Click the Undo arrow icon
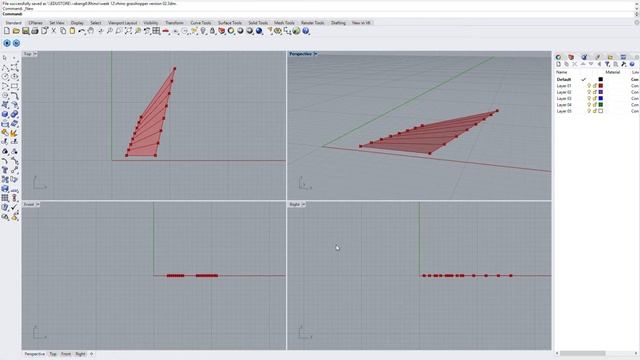The height and width of the screenshot is (360, 640). tap(82, 31)
